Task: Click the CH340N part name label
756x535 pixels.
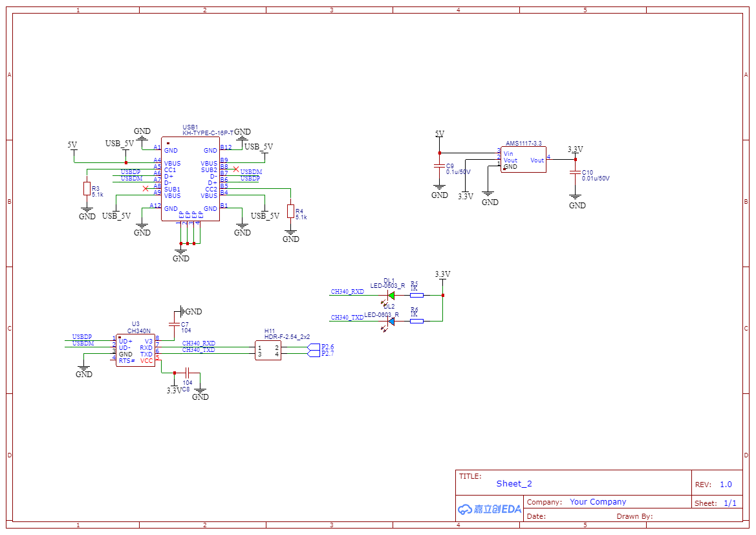Action: click(139, 331)
